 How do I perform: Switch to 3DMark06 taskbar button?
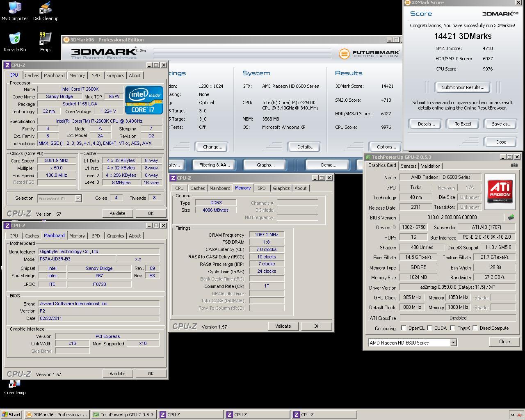coord(57,415)
